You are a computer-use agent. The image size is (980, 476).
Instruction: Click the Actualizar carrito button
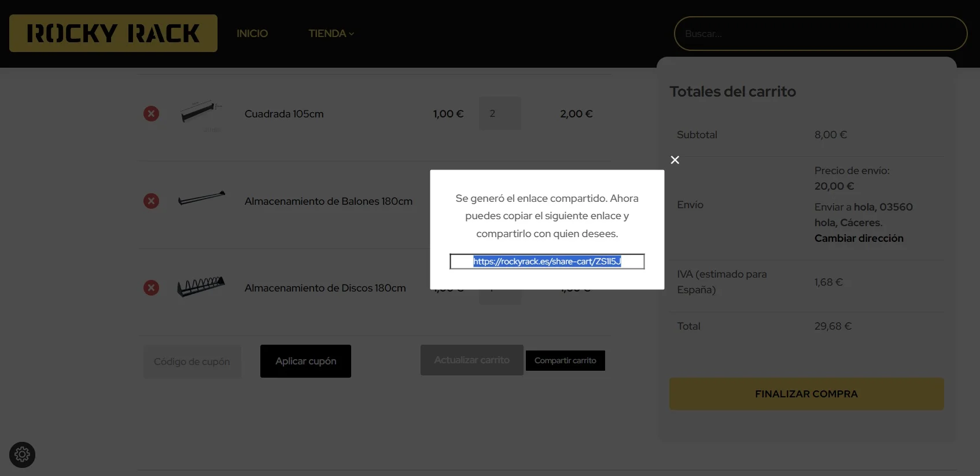click(471, 360)
